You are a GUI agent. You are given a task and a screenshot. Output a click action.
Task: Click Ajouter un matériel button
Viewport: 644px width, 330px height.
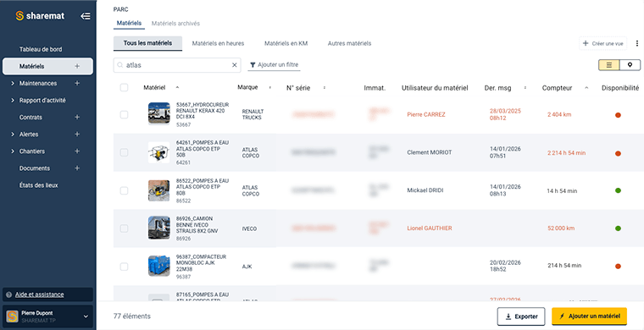590,316
